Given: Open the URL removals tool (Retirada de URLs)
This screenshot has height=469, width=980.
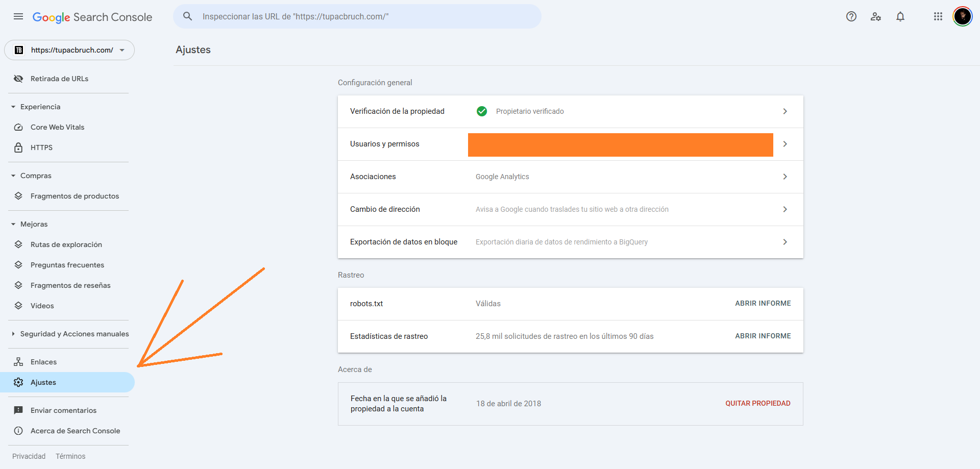Looking at the screenshot, I should (x=59, y=79).
